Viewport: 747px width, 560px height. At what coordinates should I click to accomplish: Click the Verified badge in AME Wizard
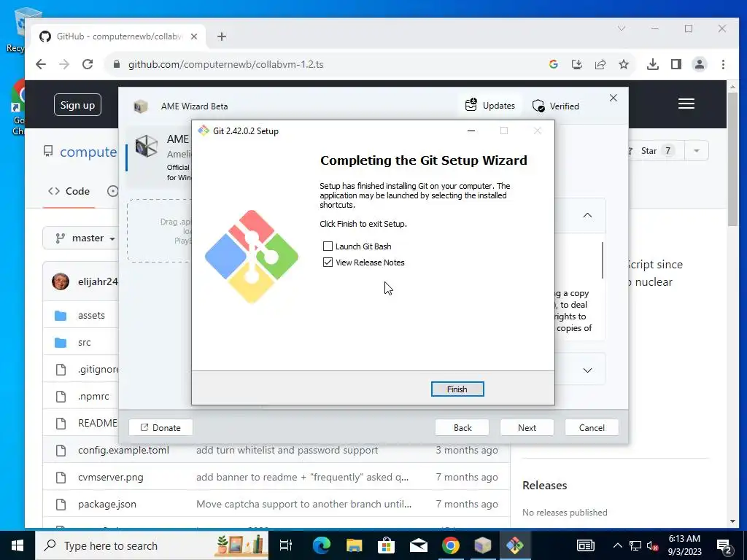coord(555,106)
